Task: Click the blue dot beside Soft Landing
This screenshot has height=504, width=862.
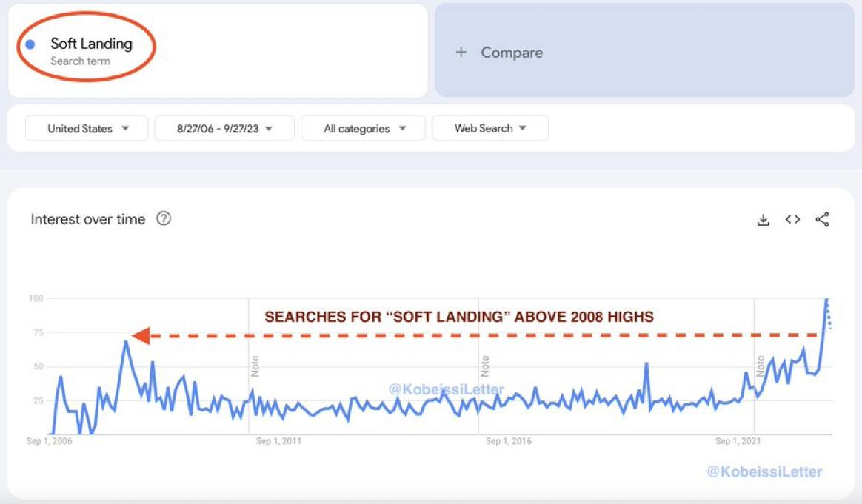Action: (x=30, y=44)
